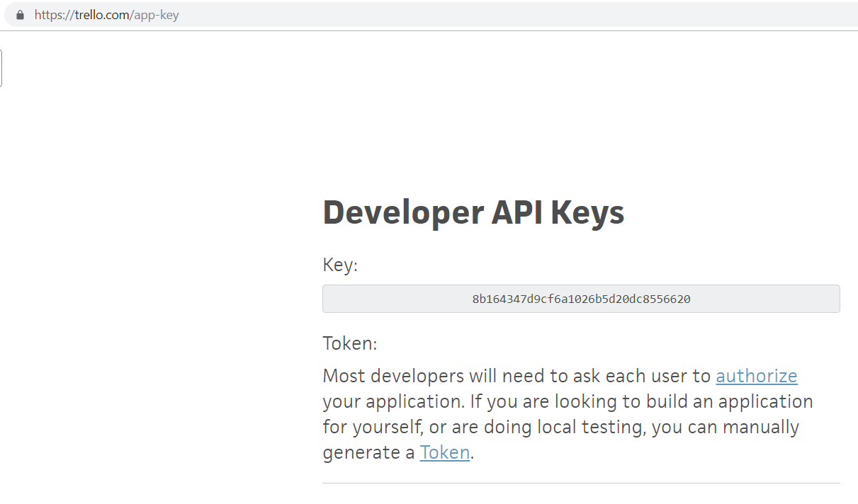Click the API key value field
The width and height of the screenshot is (858, 504).
tap(581, 299)
